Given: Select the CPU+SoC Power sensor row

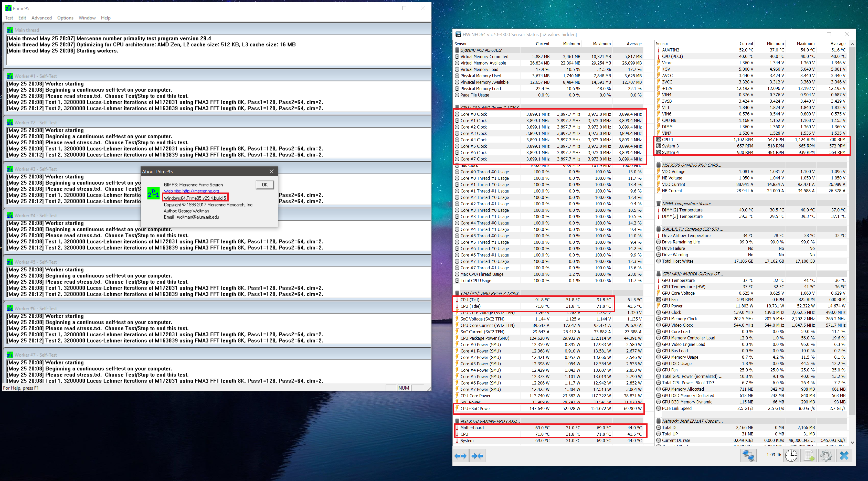Looking at the screenshot, I should click(475, 409).
